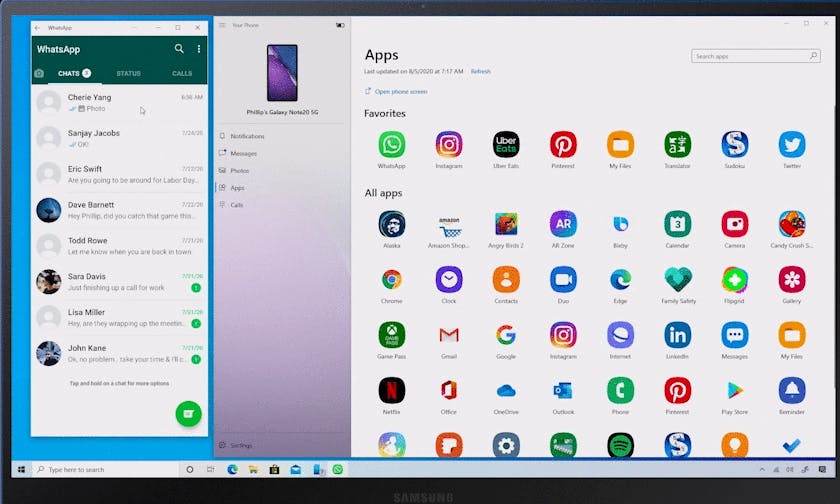The image size is (840, 504).
Task: Launch the Bixby app
Action: [x=620, y=224]
